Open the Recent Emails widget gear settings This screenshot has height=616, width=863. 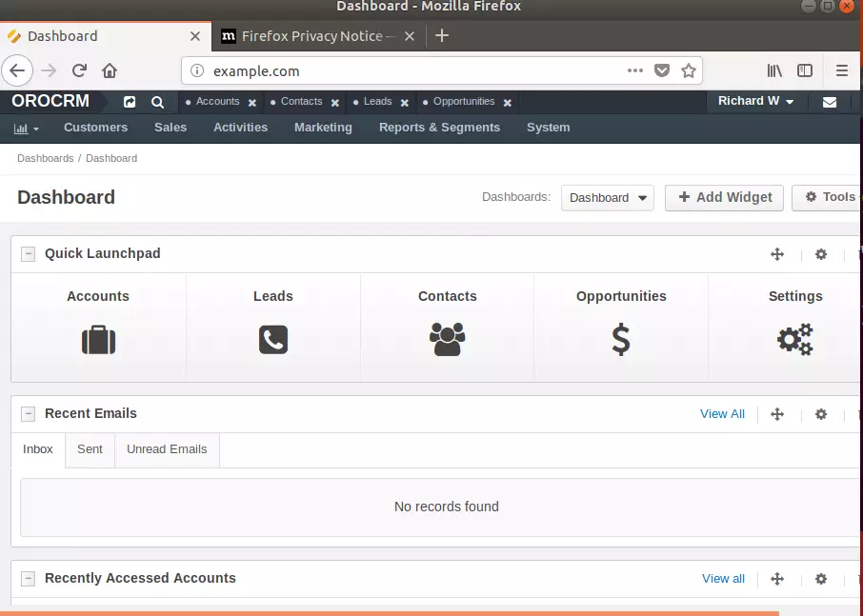point(821,414)
